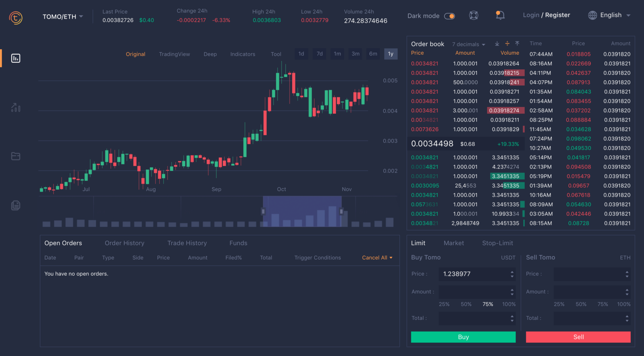Open the chart Tool menu
The width and height of the screenshot is (644, 356).
coord(276,54)
